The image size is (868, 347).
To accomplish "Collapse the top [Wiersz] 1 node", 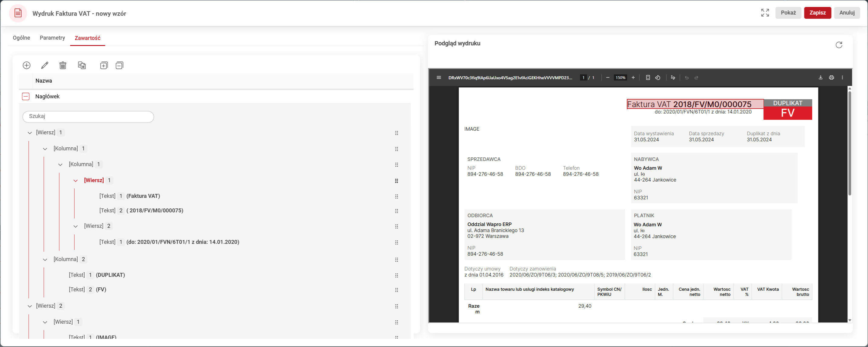I will (x=30, y=133).
